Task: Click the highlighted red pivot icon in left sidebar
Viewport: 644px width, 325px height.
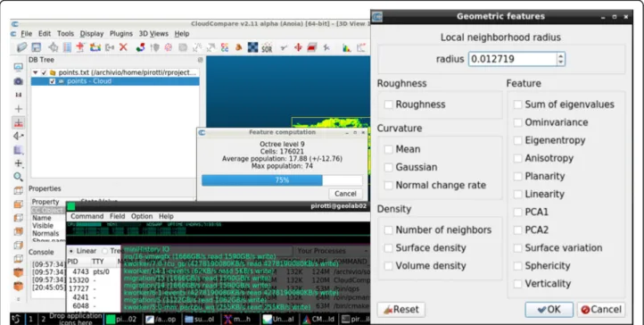Action: 19,122
